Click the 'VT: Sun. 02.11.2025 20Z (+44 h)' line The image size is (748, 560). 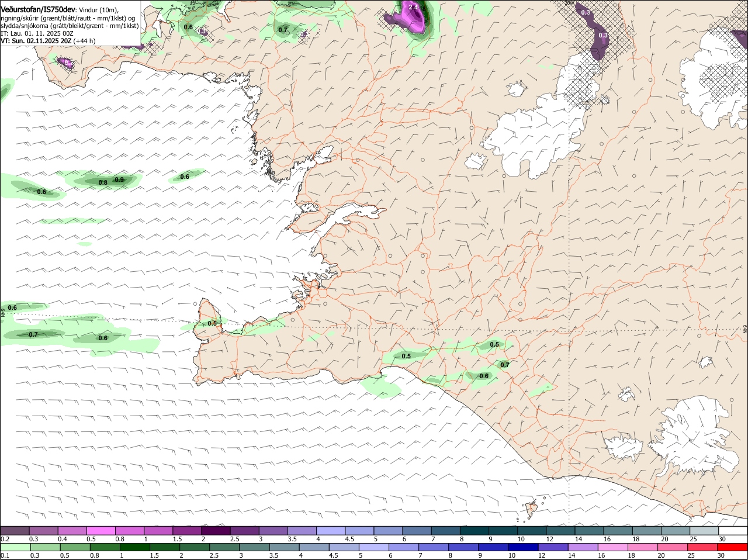(x=48, y=41)
